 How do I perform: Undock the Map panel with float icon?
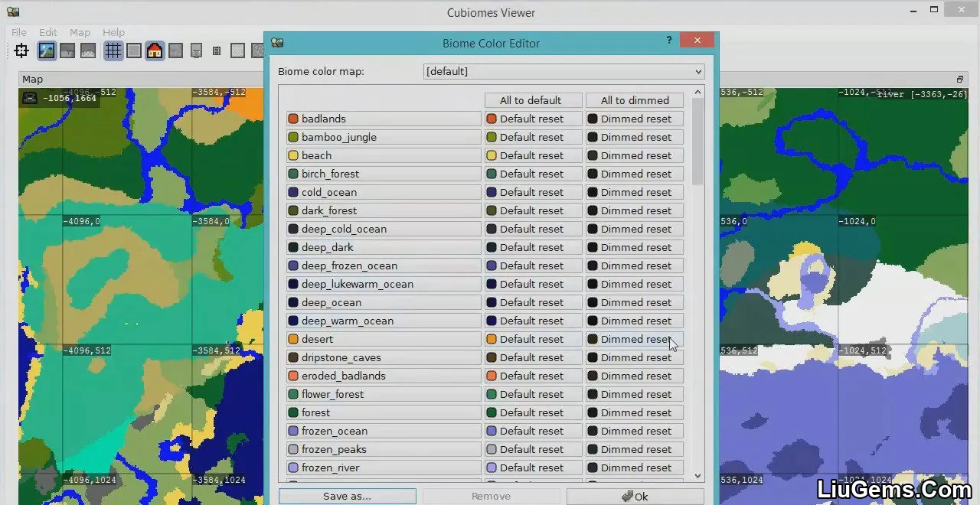[960, 80]
